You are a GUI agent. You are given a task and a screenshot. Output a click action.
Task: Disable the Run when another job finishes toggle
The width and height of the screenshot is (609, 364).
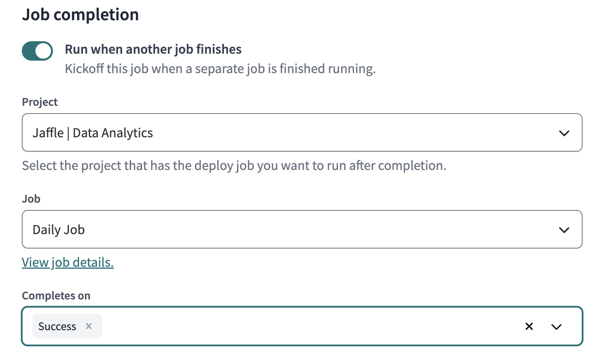pyautogui.click(x=37, y=51)
